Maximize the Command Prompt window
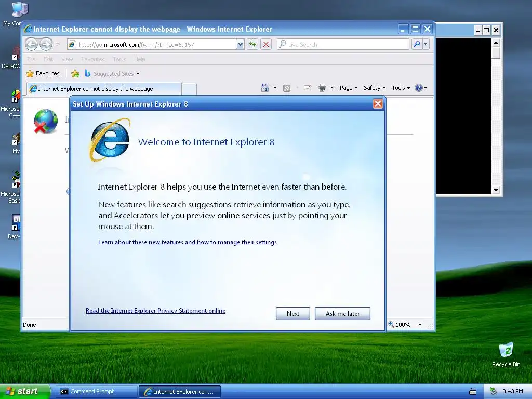 (x=486, y=30)
